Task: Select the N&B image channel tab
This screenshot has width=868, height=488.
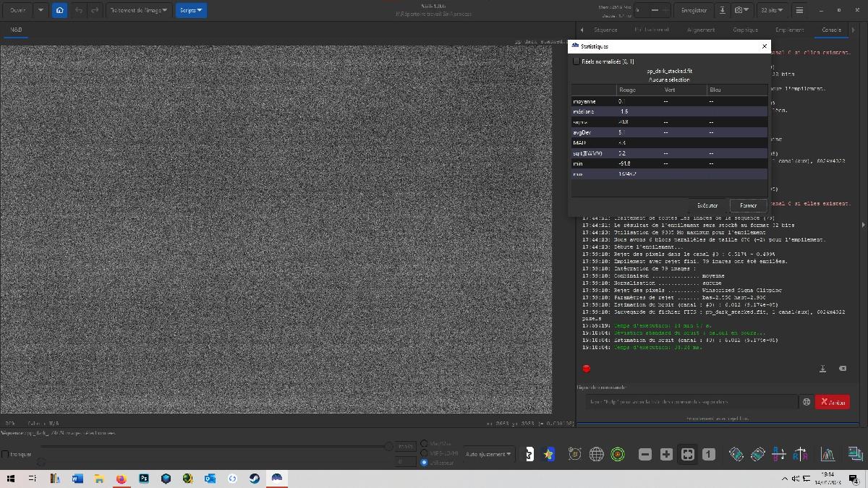Action: point(16,30)
